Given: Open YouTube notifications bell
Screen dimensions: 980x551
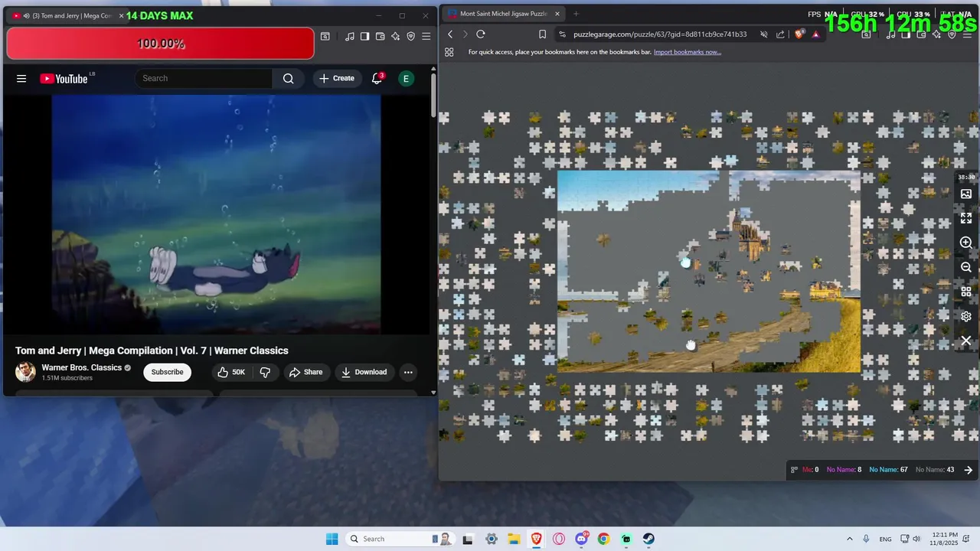Looking at the screenshot, I should [x=377, y=78].
